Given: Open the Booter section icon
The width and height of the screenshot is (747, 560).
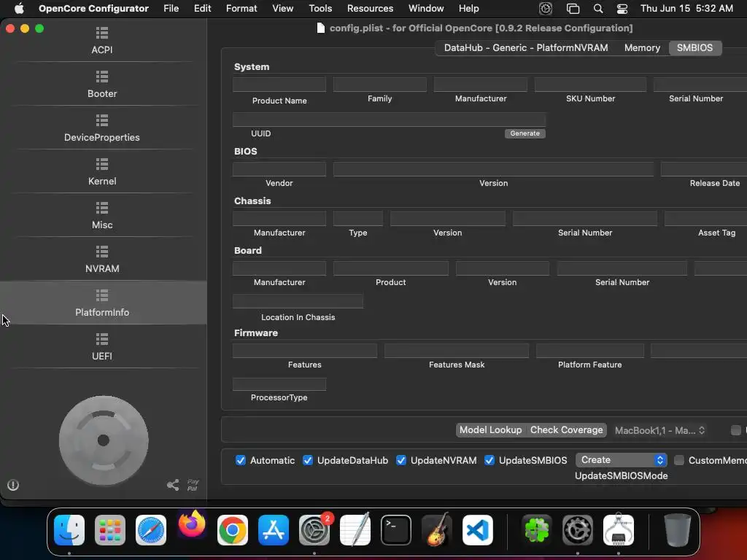Looking at the screenshot, I should pyautogui.click(x=102, y=77).
